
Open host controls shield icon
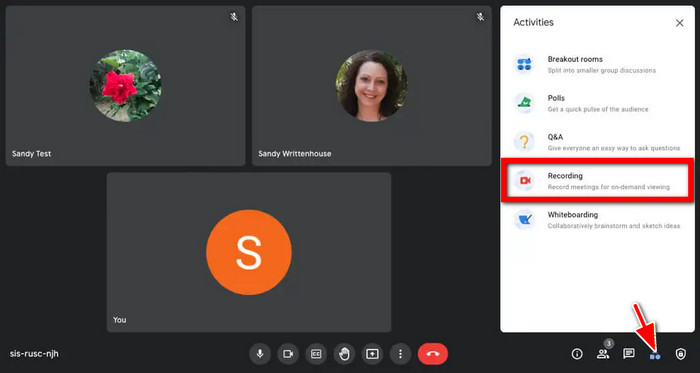point(680,354)
